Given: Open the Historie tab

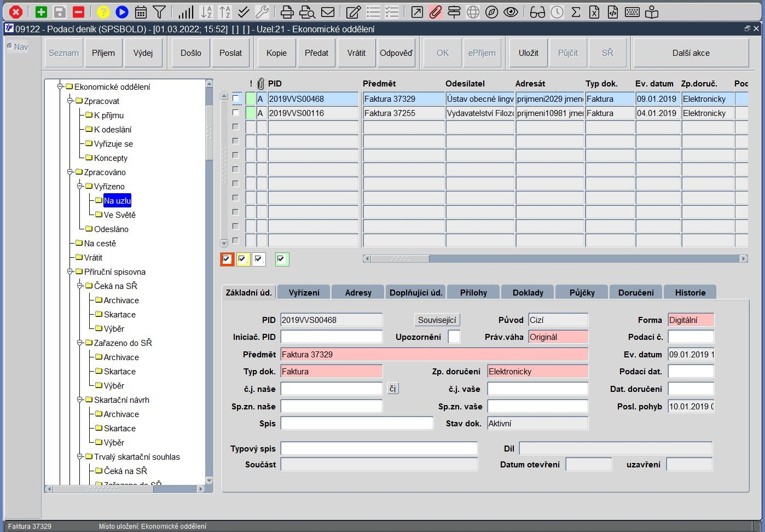Looking at the screenshot, I should (690, 292).
